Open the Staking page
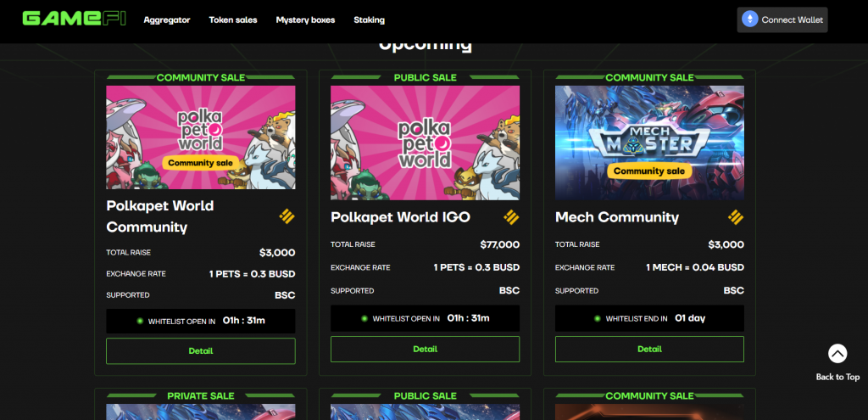The width and height of the screenshot is (868, 420). coord(370,20)
